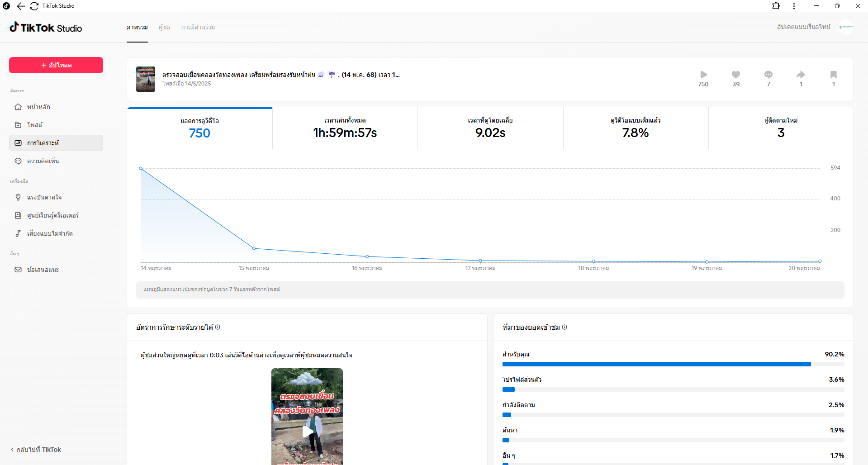
Task: Open the Creator learning center (ศูนย์เรียนรู้ครีเอเตอร์) item
Action: pos(56,215)
